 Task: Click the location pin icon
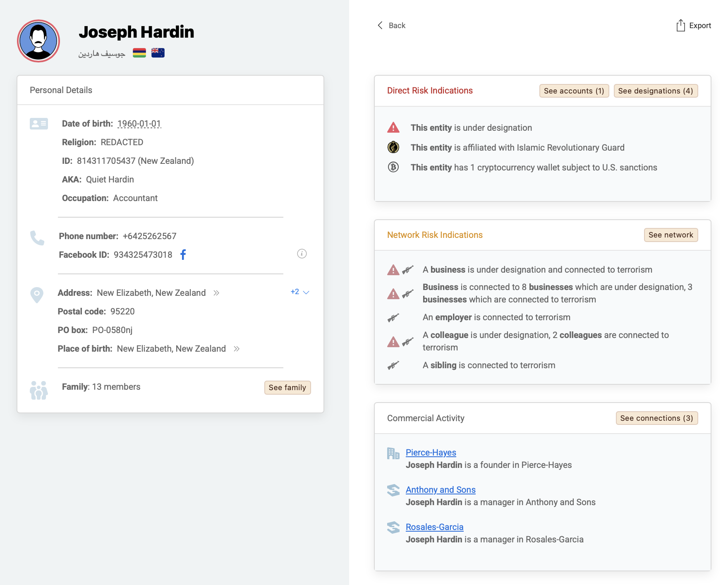[x=37, y=295]
